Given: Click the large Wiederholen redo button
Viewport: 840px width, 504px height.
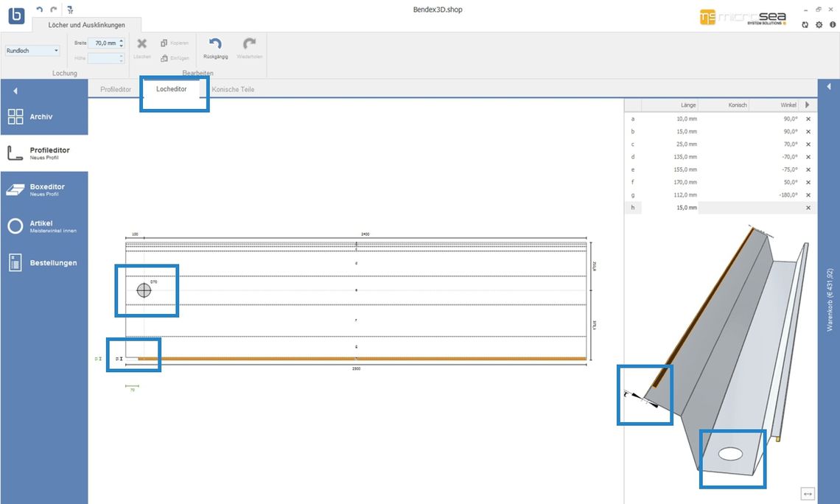Looking at the screenshot, I should point(250,48).
